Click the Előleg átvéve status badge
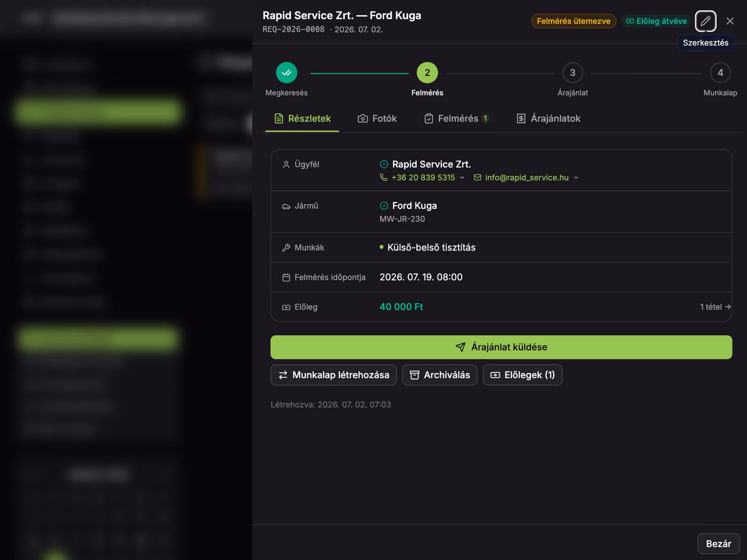The width and height of the screenshot is (747, 560). pyautogui.click(x=656, y=21)
